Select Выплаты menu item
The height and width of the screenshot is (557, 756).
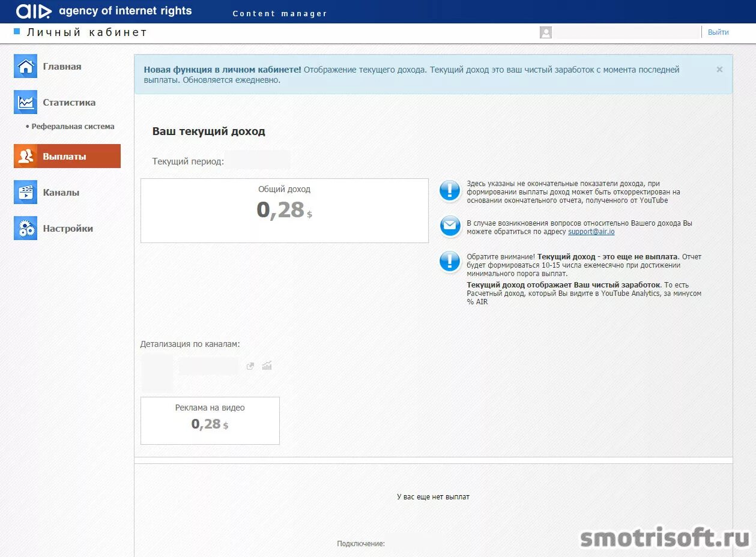pyautogui.click(x=67, y=156)
